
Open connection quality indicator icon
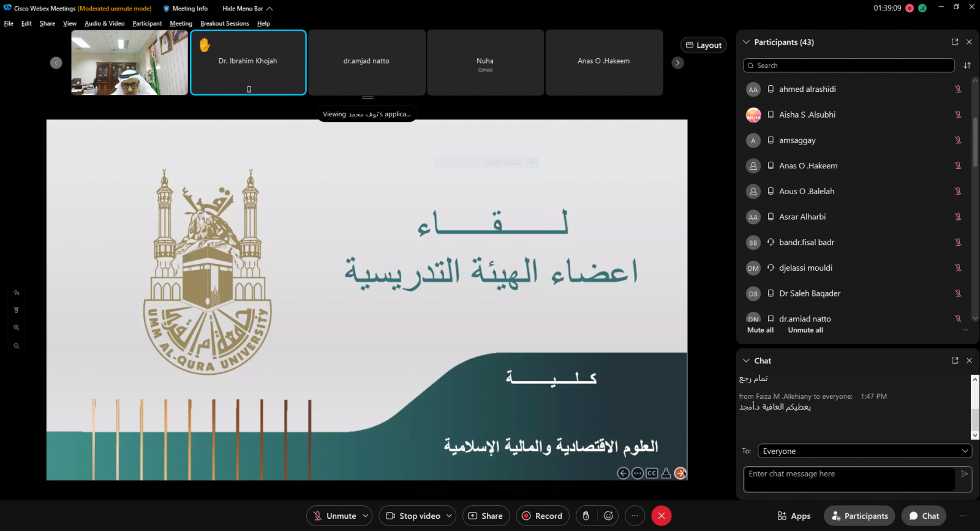click(x=922, y=8)
